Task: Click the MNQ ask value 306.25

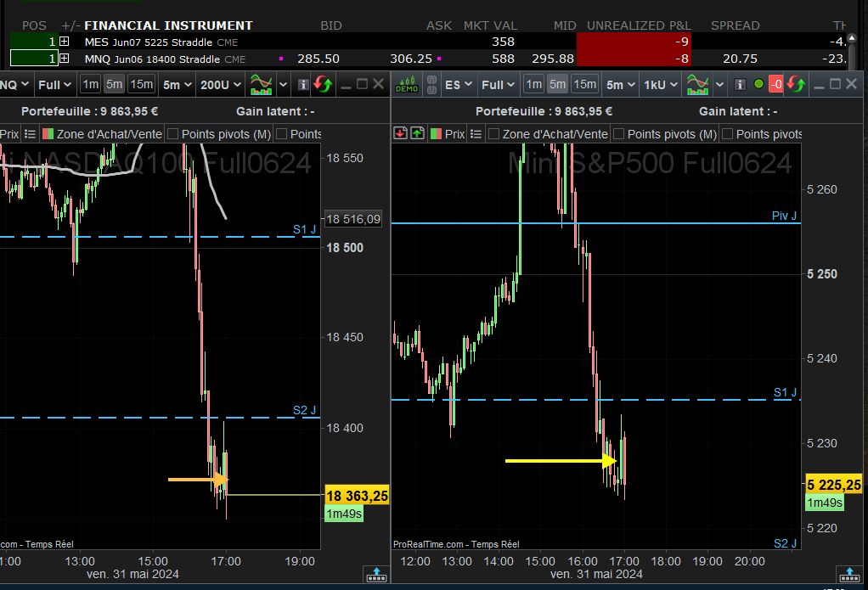Action: coord(411,59)
